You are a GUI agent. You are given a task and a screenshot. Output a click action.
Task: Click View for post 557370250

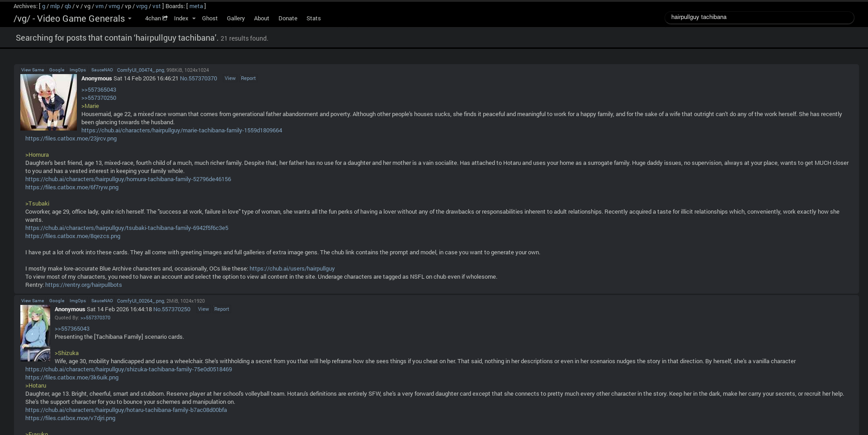[203, 309]
